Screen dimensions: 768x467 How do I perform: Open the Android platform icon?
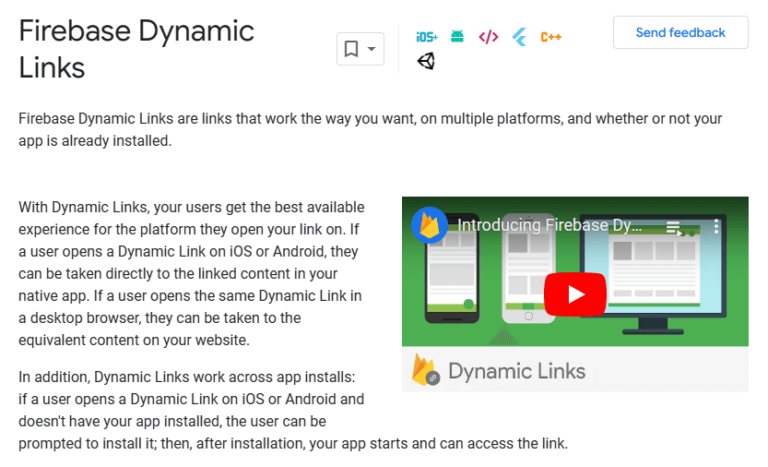(457, 37)
